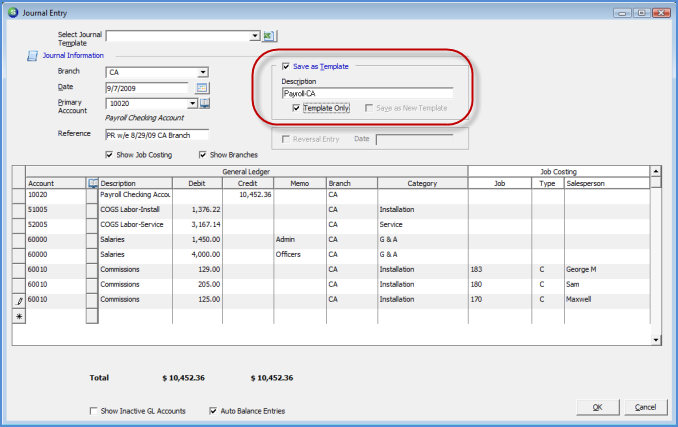The height and width of the screenshot is (427, 678).
Task: Click the OK button
Action: (x=598, y=407)
